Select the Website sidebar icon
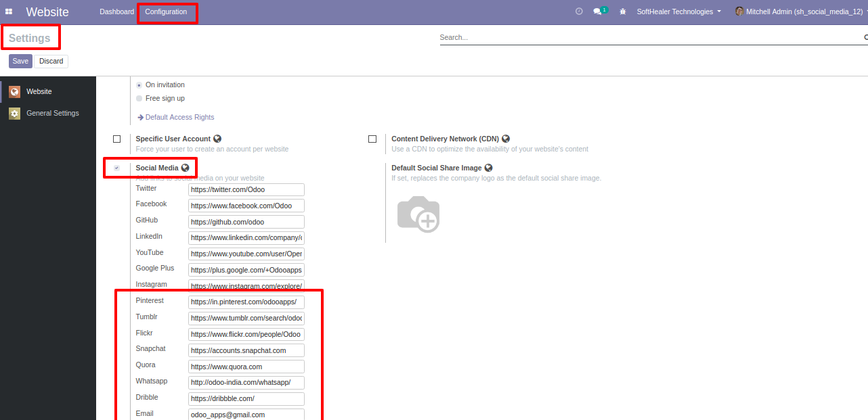868x420 pixels. pyautogui.click(x=15, y=91)
